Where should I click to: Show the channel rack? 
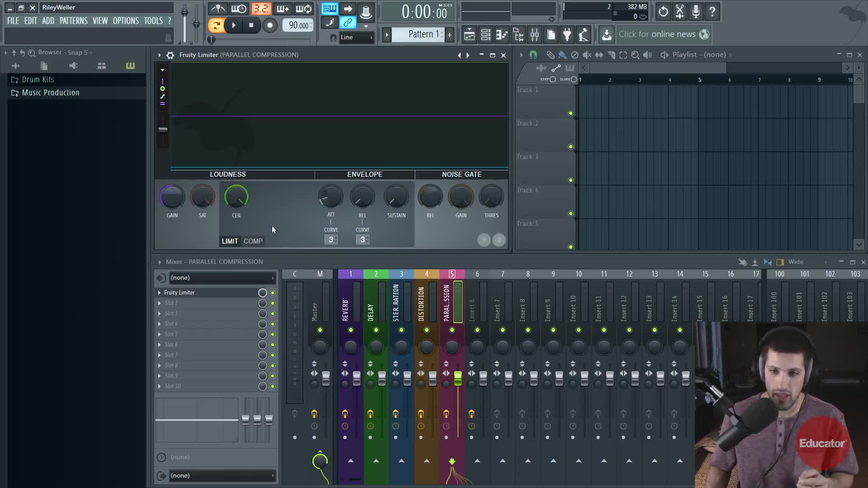pyautogui.click(x=486, y=34)
